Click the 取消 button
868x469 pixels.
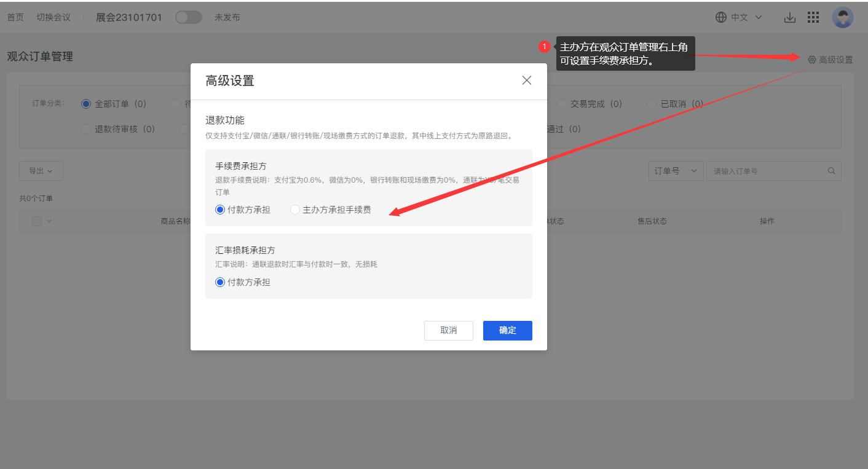(x=449, y=330)
